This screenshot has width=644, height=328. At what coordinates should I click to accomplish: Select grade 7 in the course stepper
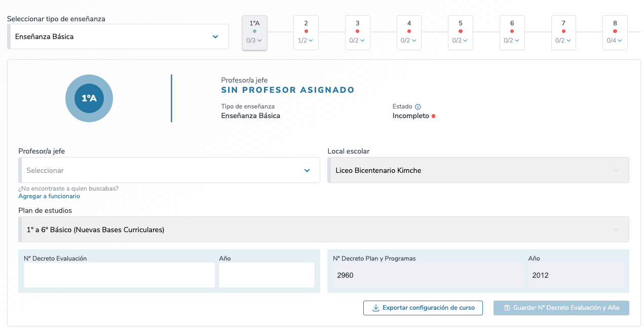(x=563, y=32)
